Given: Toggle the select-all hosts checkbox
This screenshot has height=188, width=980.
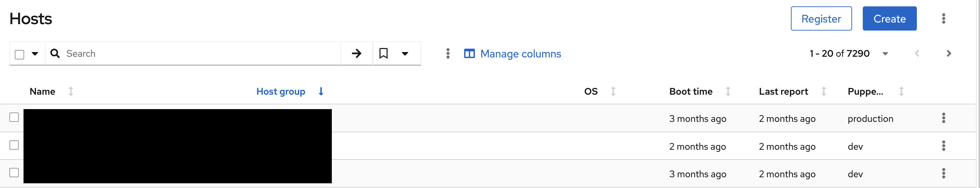Looking at the screenshot, I should (19, 54).
